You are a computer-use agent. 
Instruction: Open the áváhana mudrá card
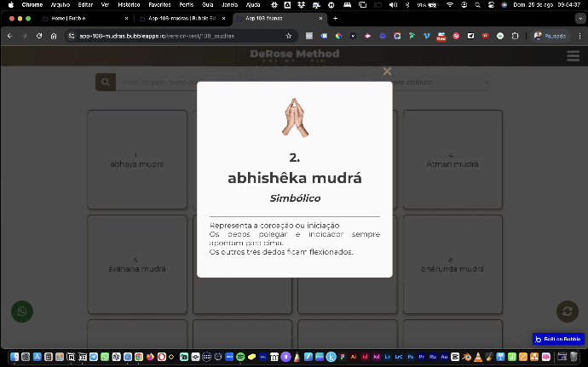click(137, 264)
